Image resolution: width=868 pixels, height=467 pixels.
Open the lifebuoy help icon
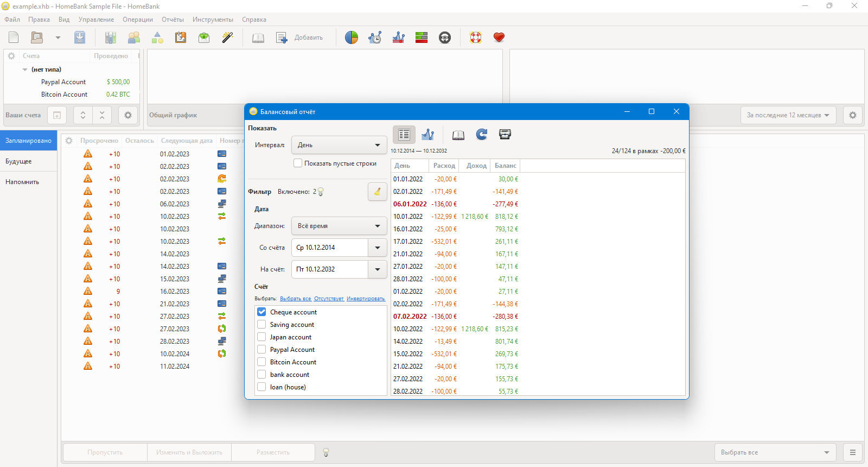click(476, 37)
